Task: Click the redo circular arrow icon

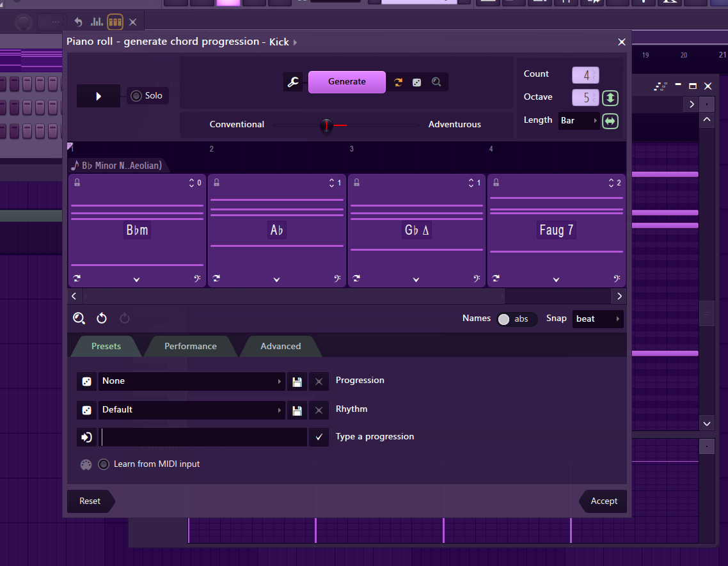Action: point(125,318)
